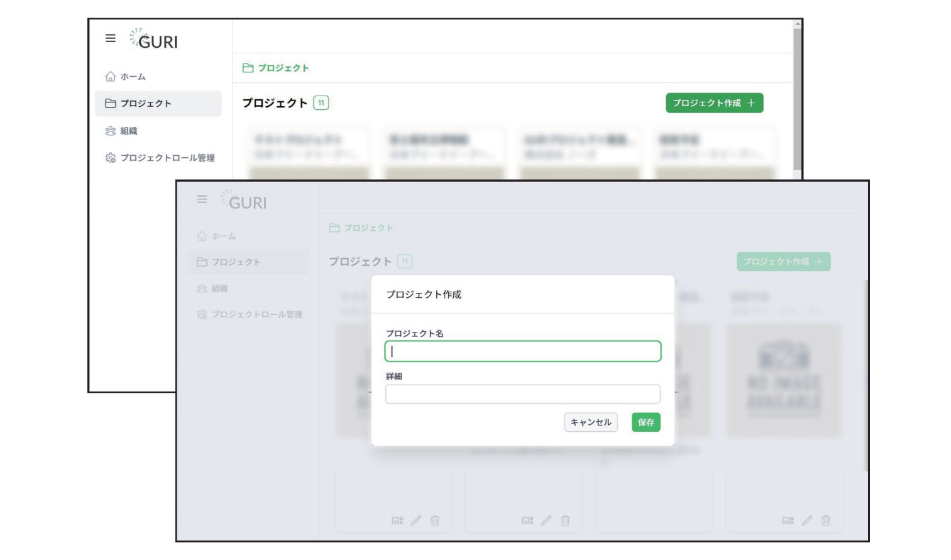Image resolution: width=951 pixels, height=560 pixels.
Task: Click the trash icon on the rightmost card
Action: pos(826,520)
